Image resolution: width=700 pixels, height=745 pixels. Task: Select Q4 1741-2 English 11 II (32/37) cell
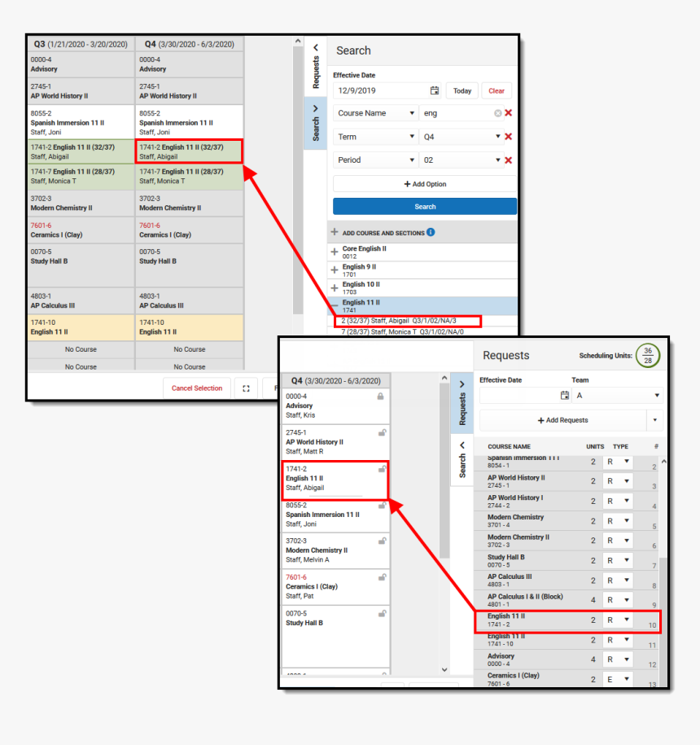click(x=189, y=151)
